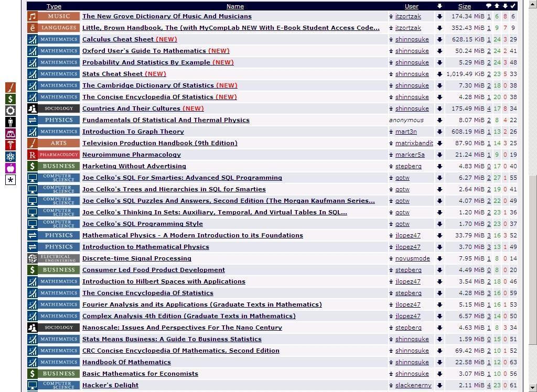Viewport: 537px width, 392px height.
Task: Click the white asterisk sidebar icon
Action: [x=10, y=180]
